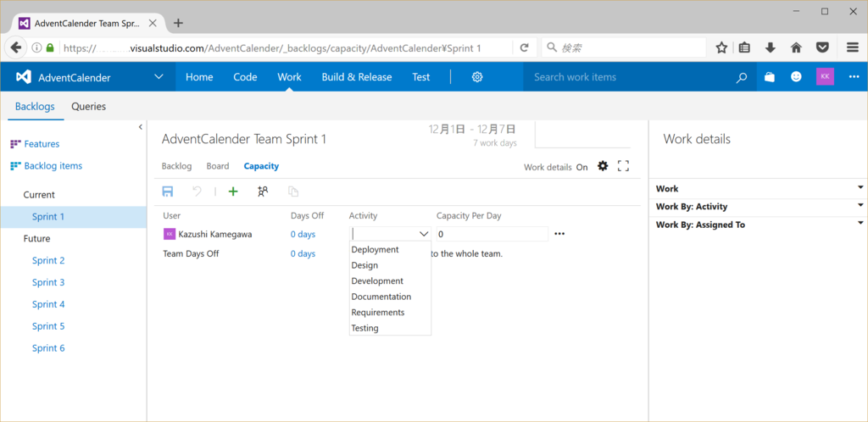Reload the page in browser
This screenshot has width=868, height=422.
(524, 47)
